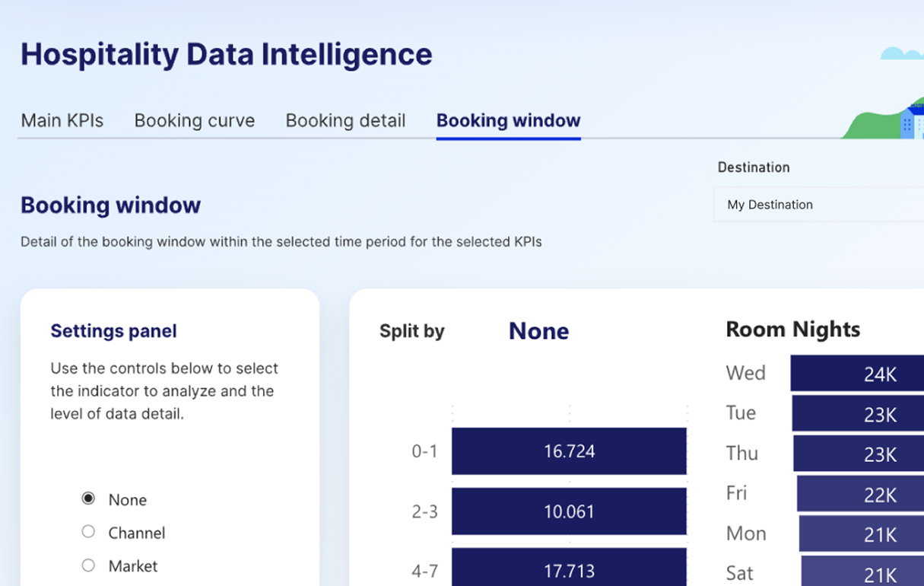924x586 pixels.
Task: Choose the Channel split option
Action: [x=89, y=532]
